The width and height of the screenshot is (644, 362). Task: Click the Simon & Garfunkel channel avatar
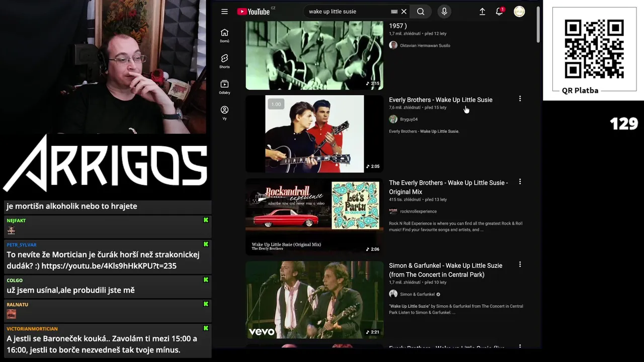[393, 294]
